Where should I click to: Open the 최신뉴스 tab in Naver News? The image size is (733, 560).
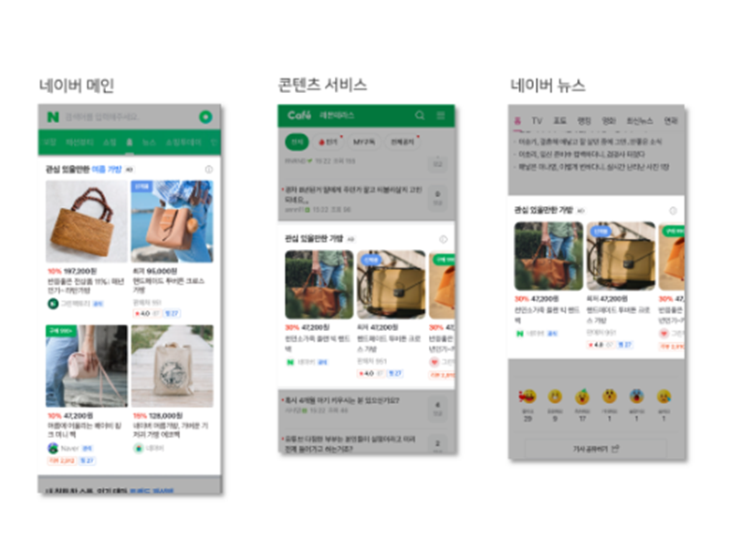640,121
